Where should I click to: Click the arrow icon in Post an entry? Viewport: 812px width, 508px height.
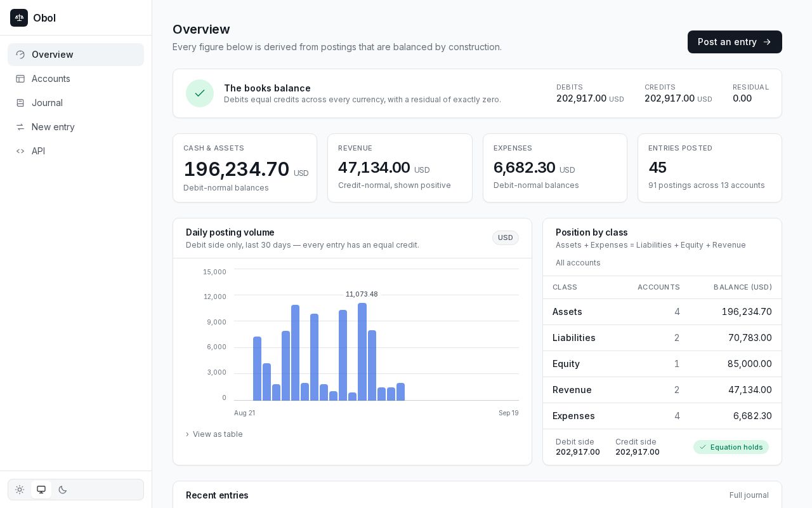767,42
